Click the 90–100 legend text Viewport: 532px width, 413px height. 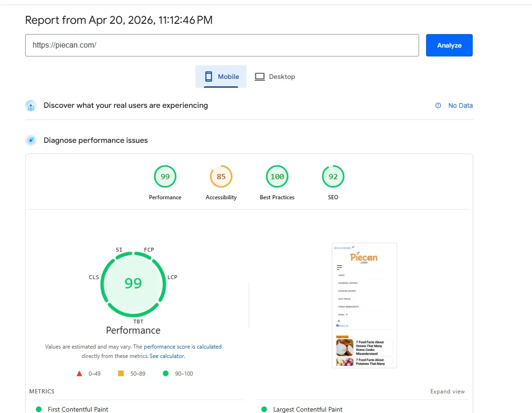tap(184, 374)
